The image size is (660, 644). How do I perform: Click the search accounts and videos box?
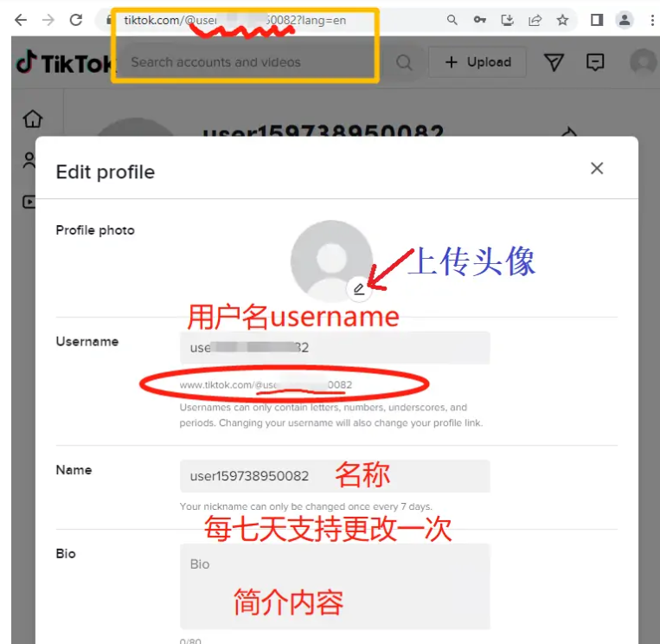click(x=260, y=62)
